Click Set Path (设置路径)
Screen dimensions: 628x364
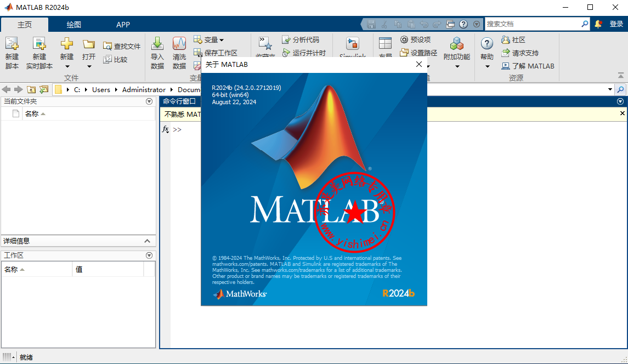point(418,53)
